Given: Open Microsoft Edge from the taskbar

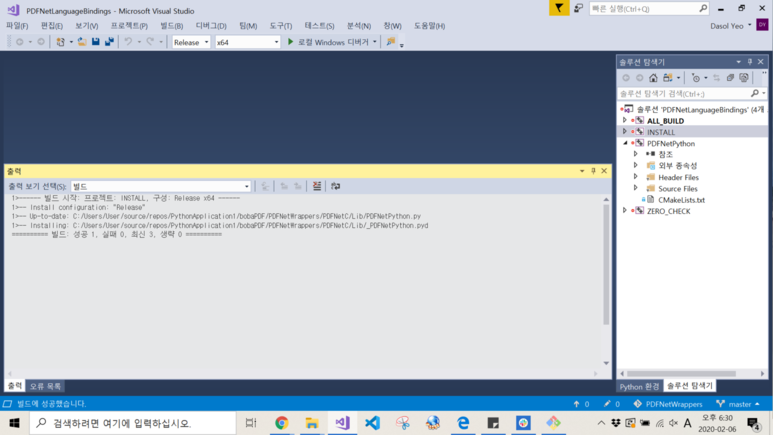Looking at the screenshot, I should [x=463, y=423].
